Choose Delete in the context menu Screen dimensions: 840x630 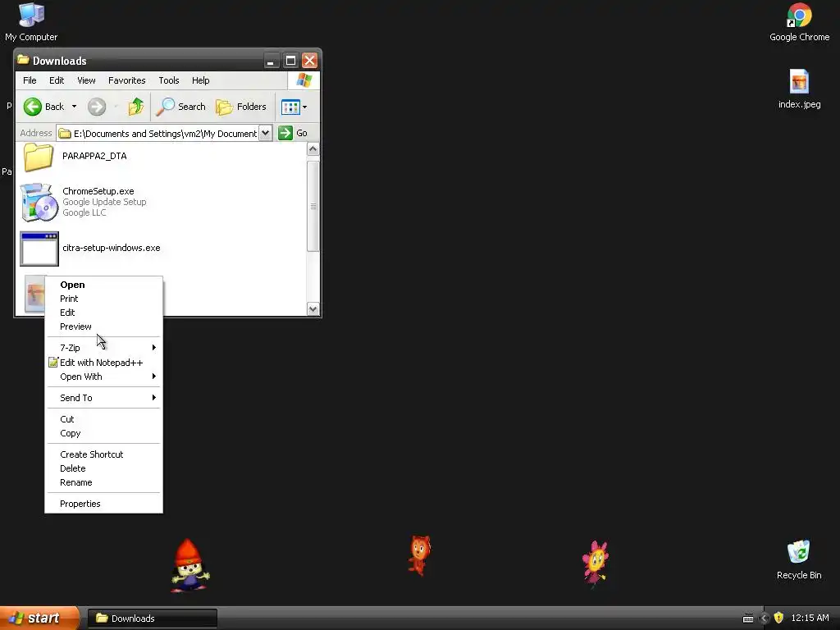(x=104, y=468)
